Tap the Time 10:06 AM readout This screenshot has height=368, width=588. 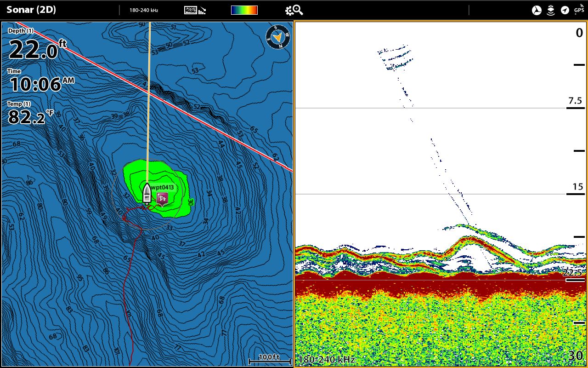[x=40, y=81]
